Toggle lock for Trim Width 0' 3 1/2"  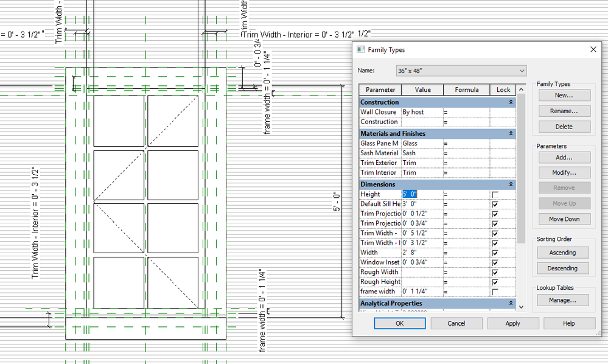(x=495, y=243)
